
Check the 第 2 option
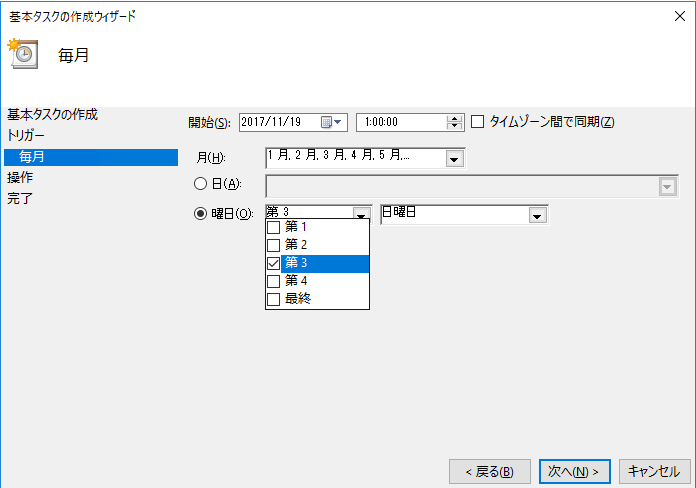317,245
